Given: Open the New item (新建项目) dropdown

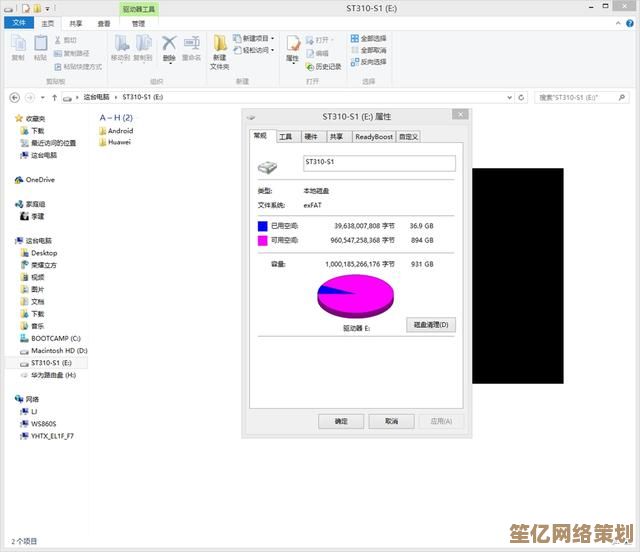Looking at the screenshot, I should (256, 38).
